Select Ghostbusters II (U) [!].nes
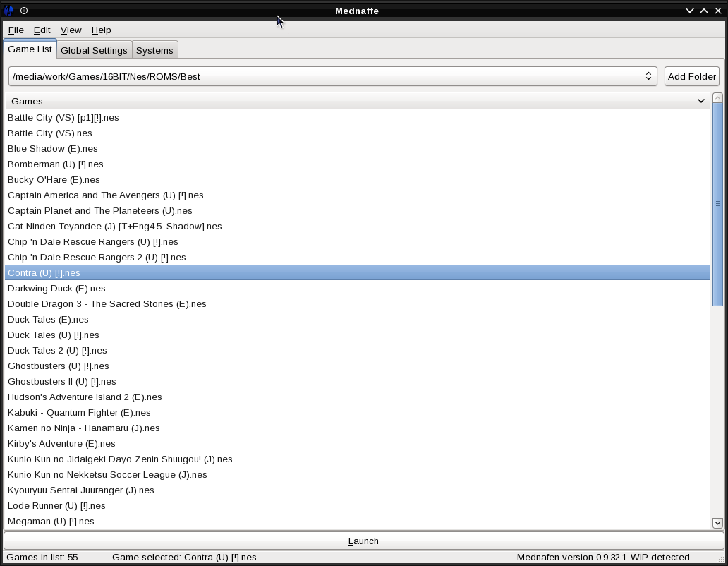The image size is (728, 566). coord(358,382)
